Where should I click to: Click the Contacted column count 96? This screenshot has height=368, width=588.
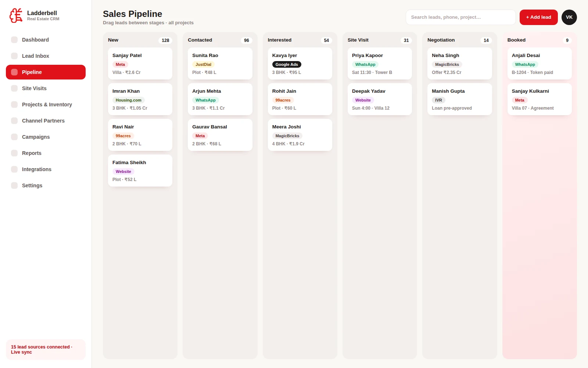247,40
